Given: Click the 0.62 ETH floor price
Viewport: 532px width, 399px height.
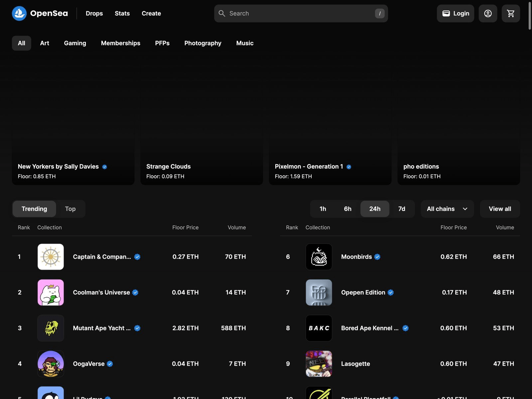Looking at the screenshot, I should (454, 257).
